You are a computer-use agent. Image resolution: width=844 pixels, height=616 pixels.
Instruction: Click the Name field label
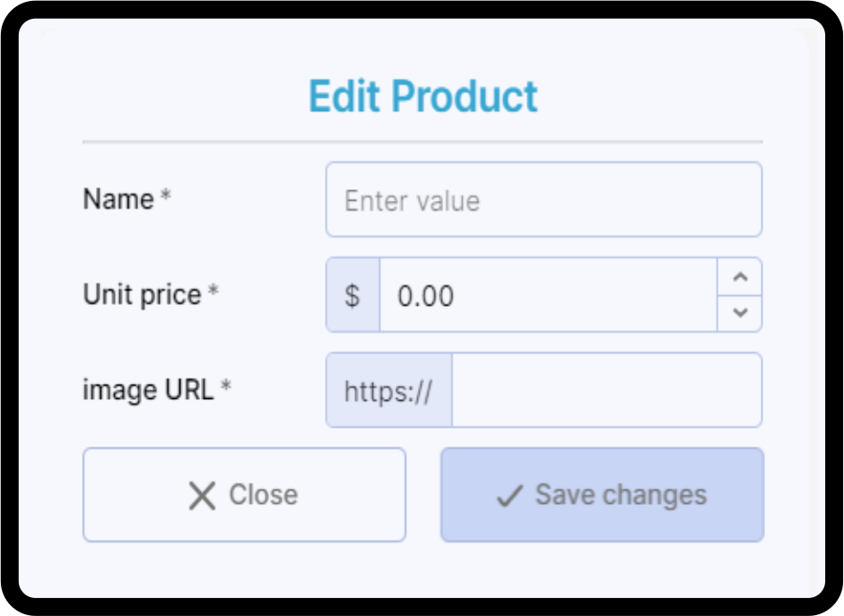pyautogui.click(x=118, y=199)
